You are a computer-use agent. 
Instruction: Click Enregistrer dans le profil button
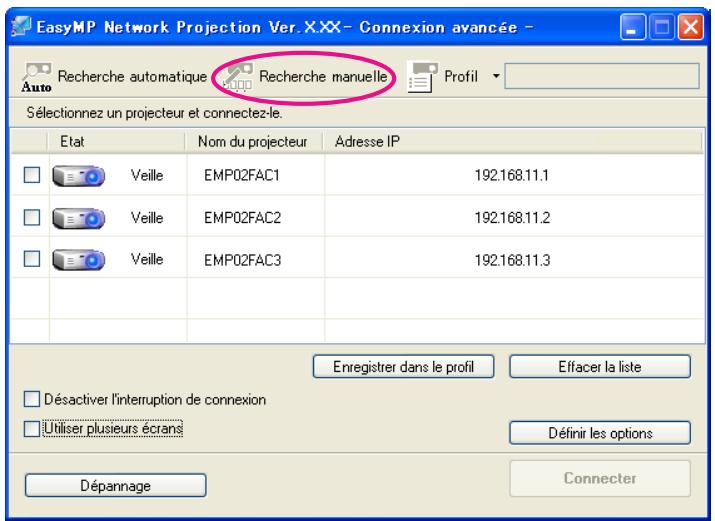(404, 366)
